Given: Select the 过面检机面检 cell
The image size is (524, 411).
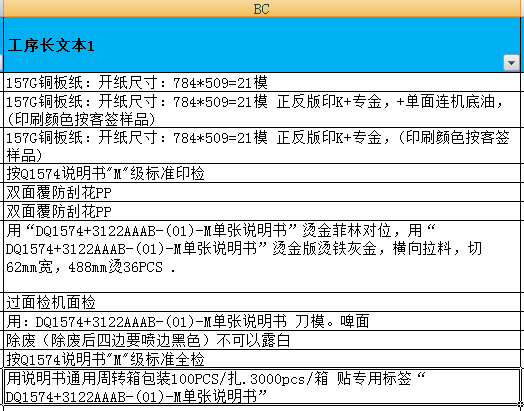Looking at the screenshot, I should click(x=262, y=302).
